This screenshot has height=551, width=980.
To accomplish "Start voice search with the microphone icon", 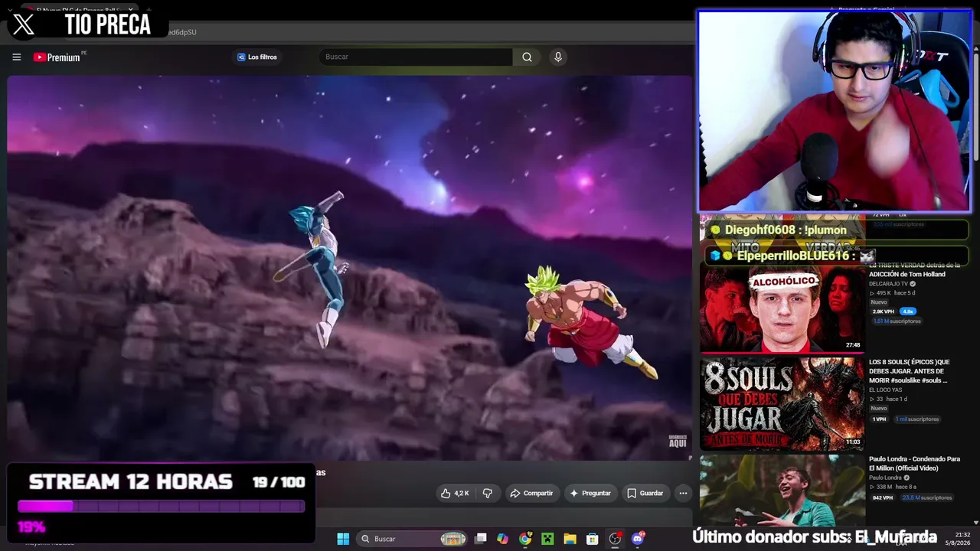I will tap(558, 57).
